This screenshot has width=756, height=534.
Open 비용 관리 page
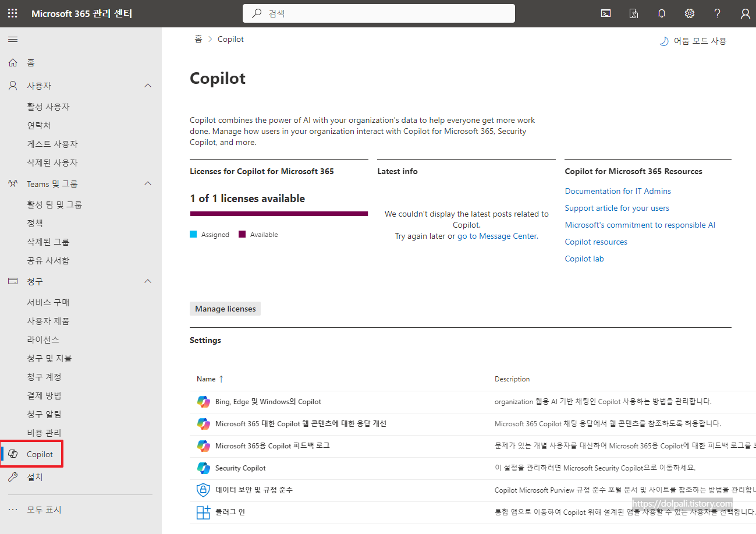(44, 433)
